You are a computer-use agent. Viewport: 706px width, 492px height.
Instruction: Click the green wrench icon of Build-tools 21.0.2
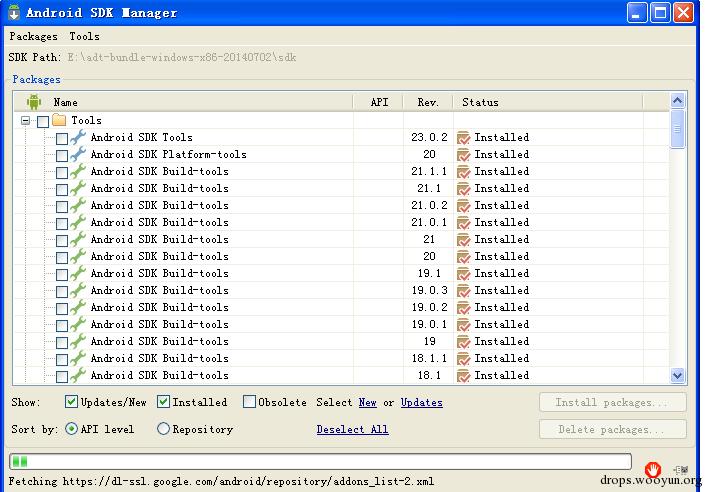tap(78, 205)
